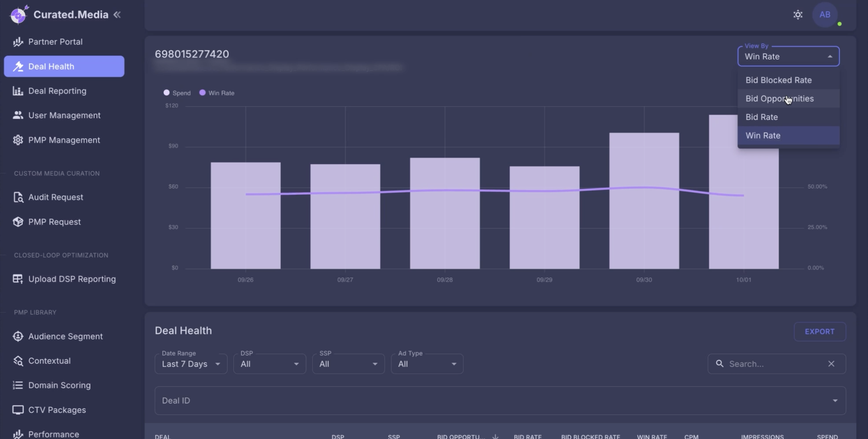Viewport: 868px width, 439px height.
Task: Open the Deal Reporting page
Action: tap(57, 91)
